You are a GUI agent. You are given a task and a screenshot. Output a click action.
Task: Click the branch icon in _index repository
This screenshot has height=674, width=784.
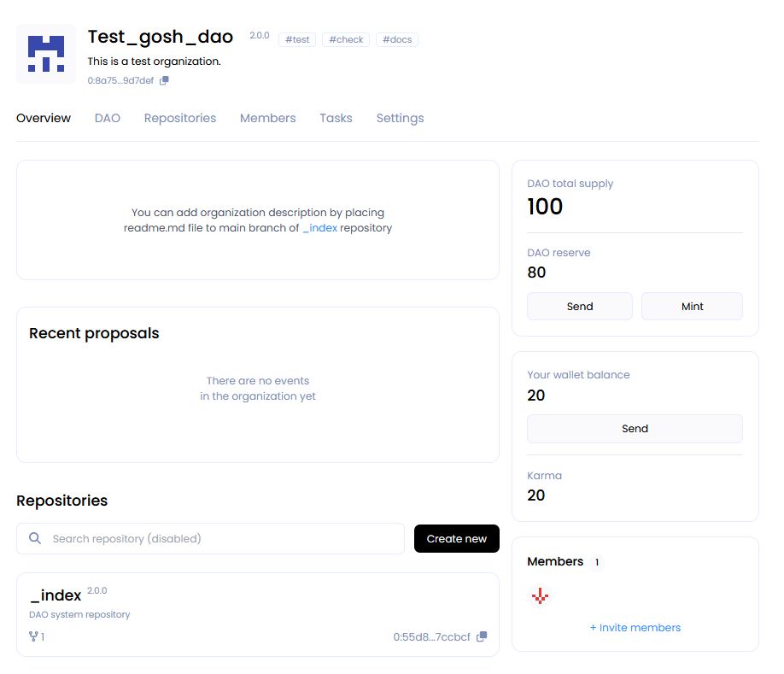[x=34, y=636]
